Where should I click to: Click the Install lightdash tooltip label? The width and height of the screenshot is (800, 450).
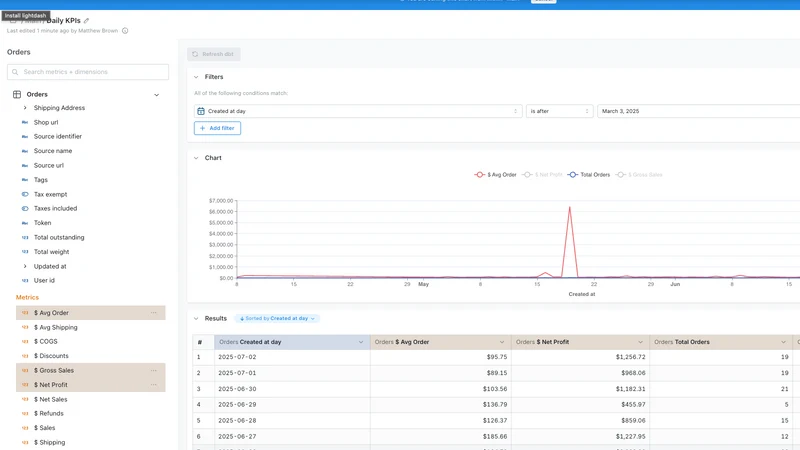click(x=26, y=16)
